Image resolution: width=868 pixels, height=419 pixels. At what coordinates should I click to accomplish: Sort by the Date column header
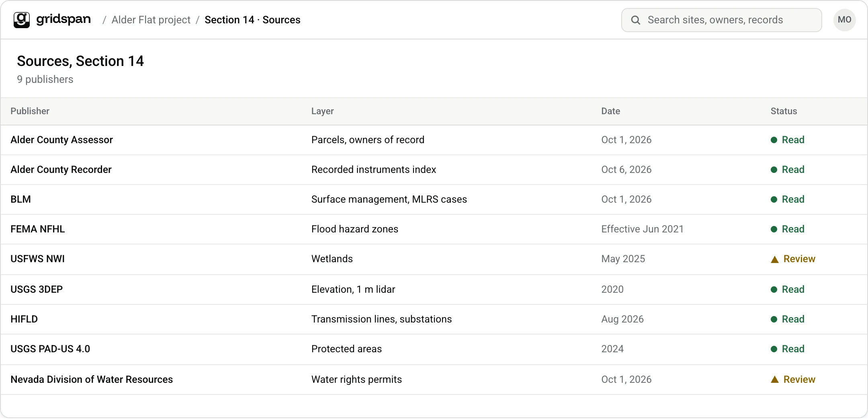pos(610,111)
